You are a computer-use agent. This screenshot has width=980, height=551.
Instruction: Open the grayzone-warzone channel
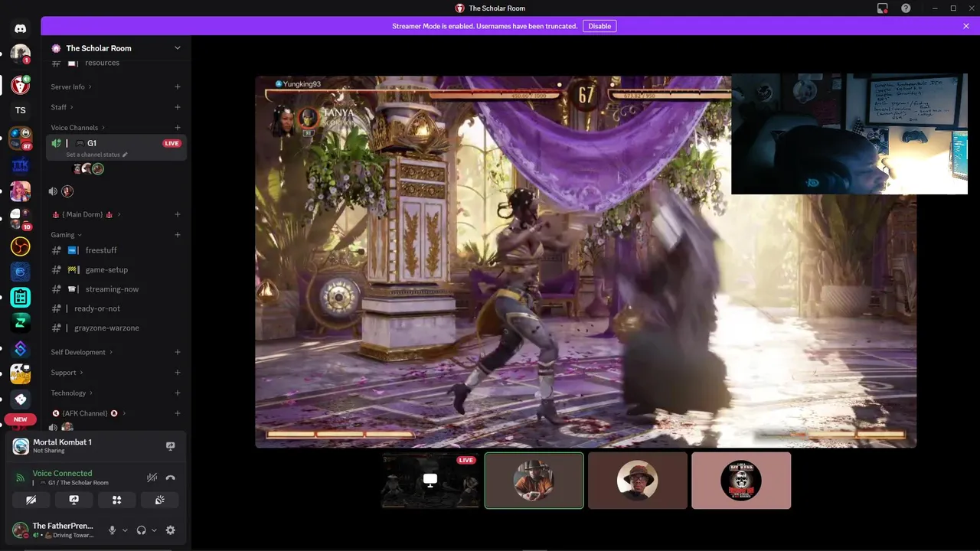(x=116, y=328)
